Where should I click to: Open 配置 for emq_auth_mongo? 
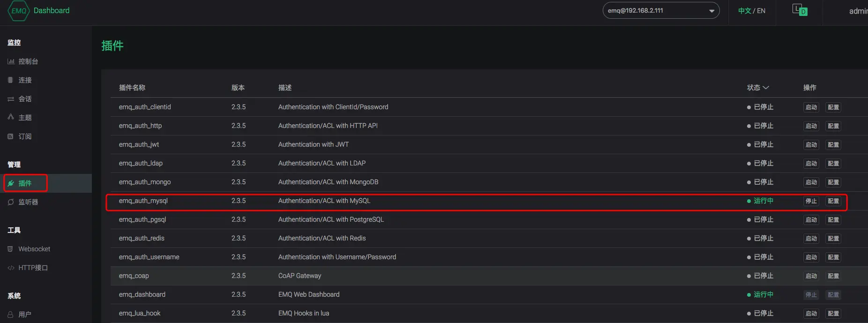833,182
